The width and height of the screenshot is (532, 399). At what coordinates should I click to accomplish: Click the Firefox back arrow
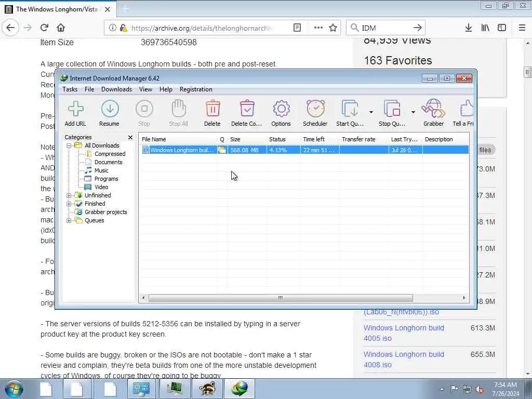pyautogui.click(x=10, y=28)
